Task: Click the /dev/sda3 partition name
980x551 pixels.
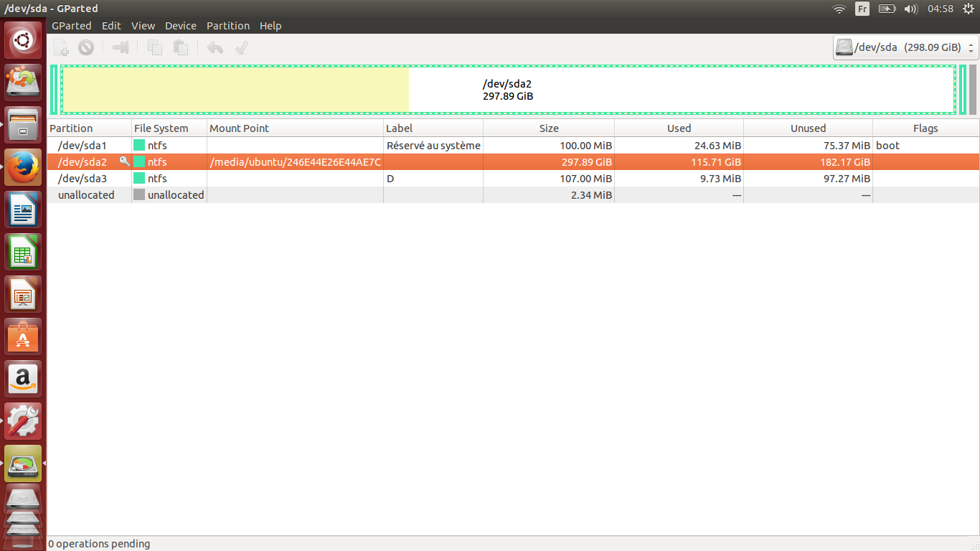Action: coord(82,178)
